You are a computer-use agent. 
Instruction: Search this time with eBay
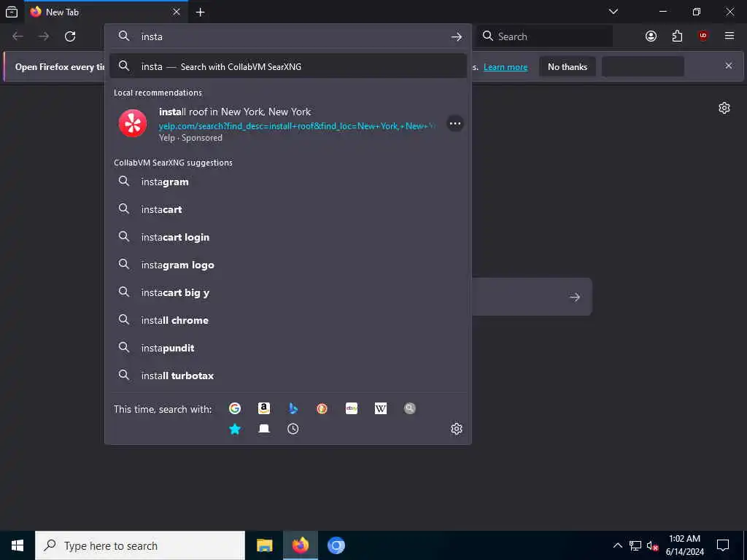click(x=352, y=408)
